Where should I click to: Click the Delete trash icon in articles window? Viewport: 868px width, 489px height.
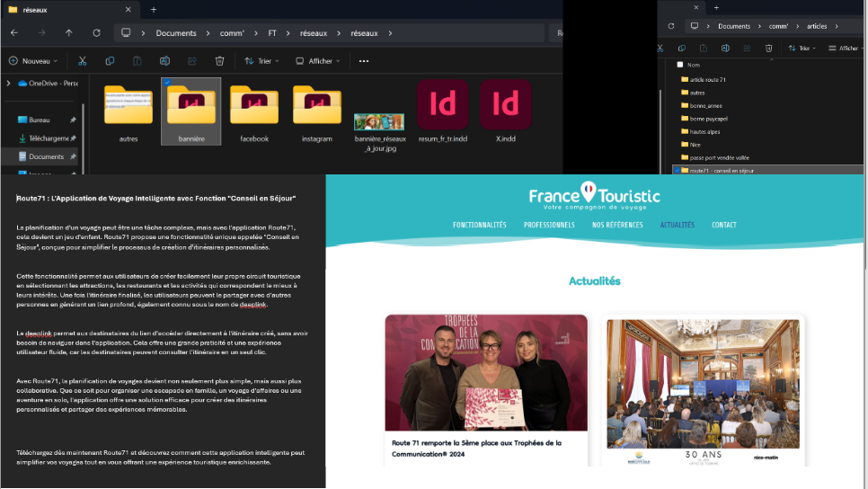point(768,49)
